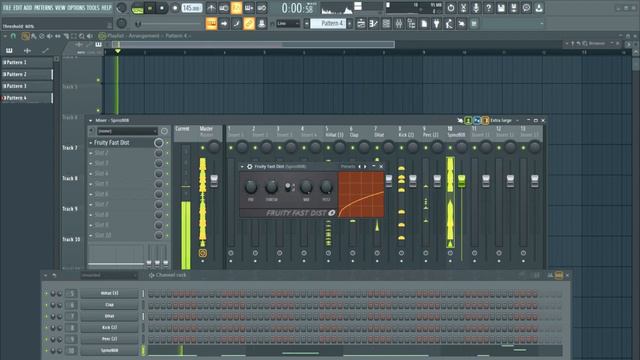Click the one-click audio recording microphone icon

476,8
